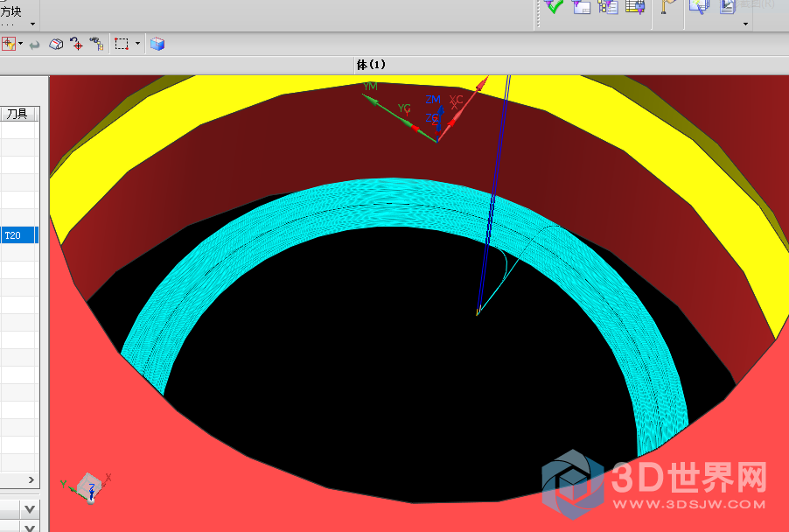Select the T20 tool row
Viewport: 789px width, 532px height.
[19, 235]
